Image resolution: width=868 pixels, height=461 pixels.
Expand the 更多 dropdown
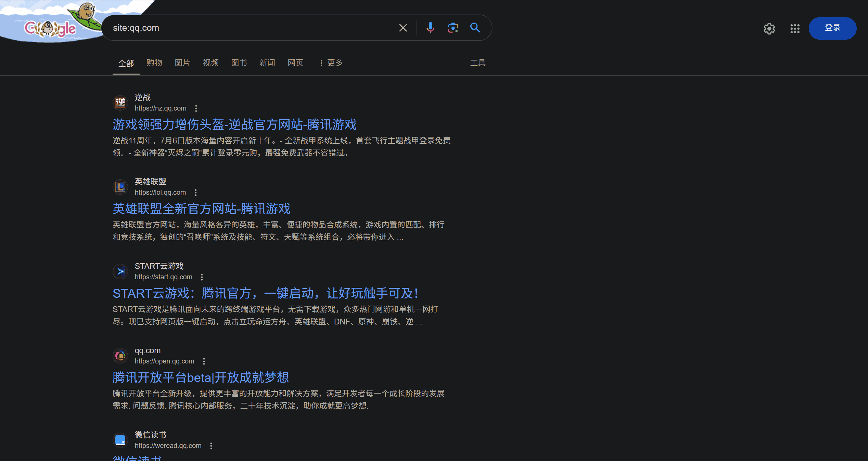click(x=331, y=63)
